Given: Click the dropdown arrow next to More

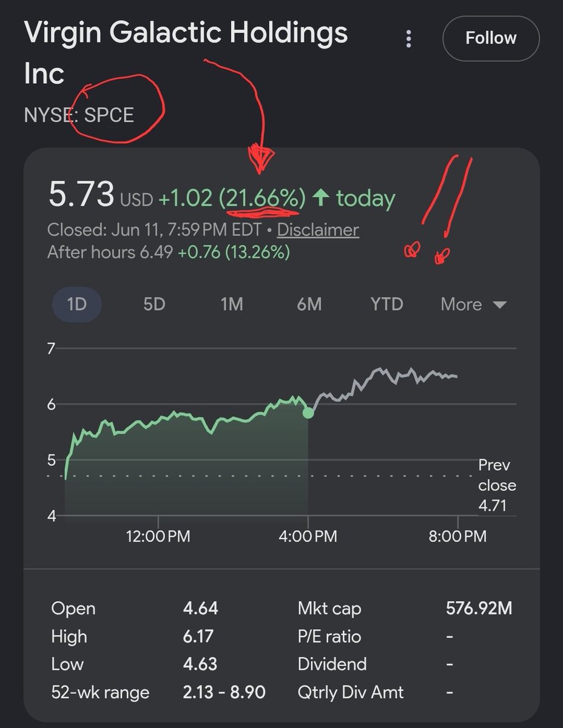Looking at the screenshot, I should (x=499, y=305).
